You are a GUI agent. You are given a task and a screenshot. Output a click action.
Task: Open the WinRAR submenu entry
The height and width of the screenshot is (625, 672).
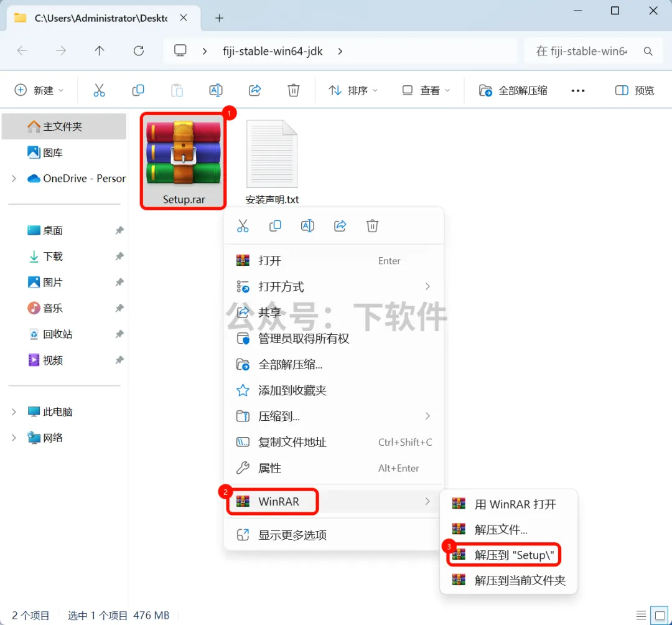[x=334, y=501]
